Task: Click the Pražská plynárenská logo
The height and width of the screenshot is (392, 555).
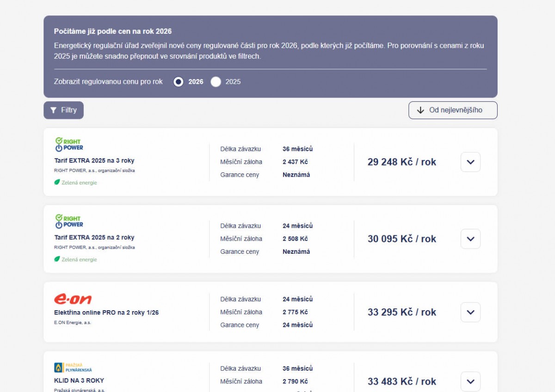Action: click(73, 367)
